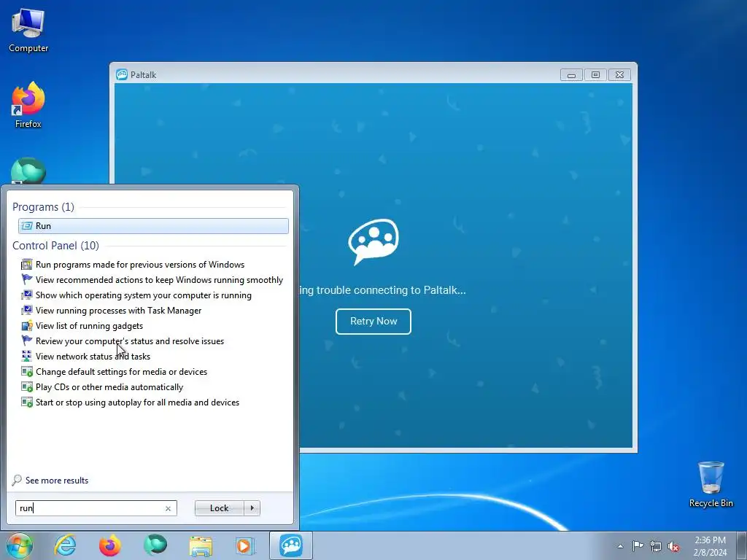Close the Paltalk window
Viewport: 747px width, 560px height.
pos(619,75)
